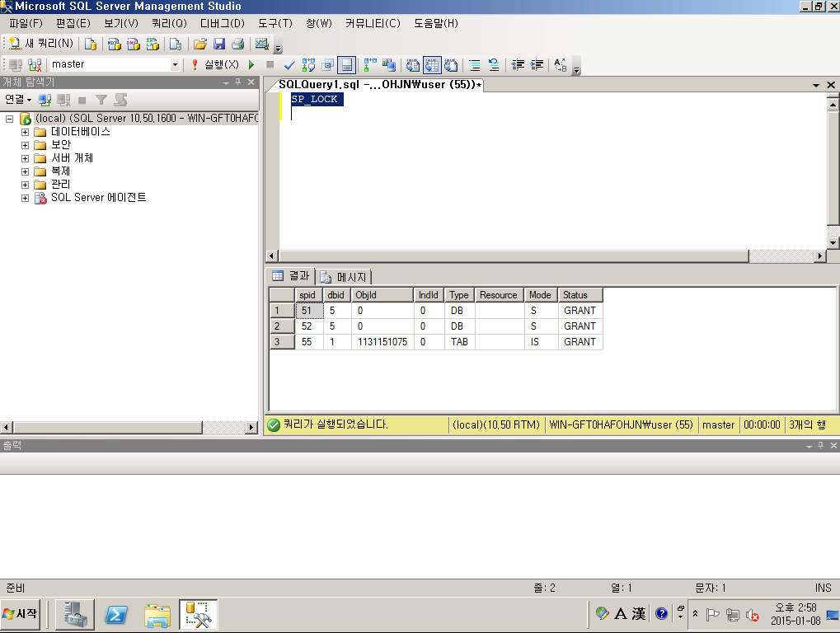840x633 pixels.
Task: Open Windows Explorer from the taskbar
Action: [157, 614]
